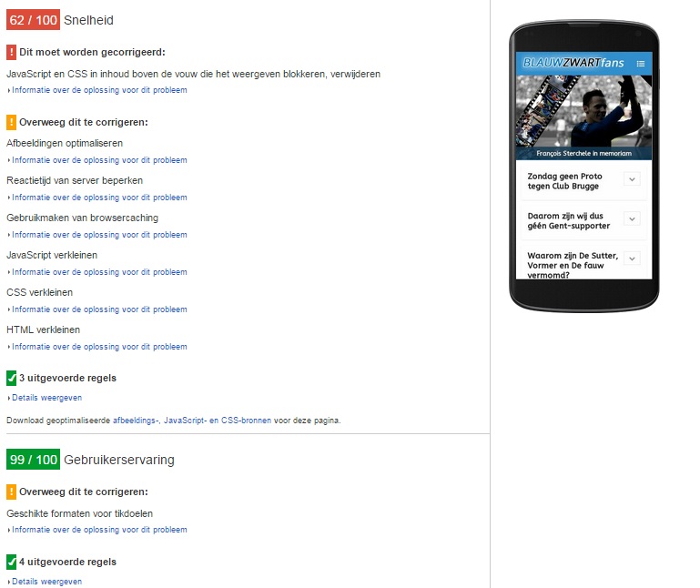Screen dimensions: 700x588
Task: Click red exclamation icon beside 'Dit moet worden gecorrigeerd'
Action: 11,52
